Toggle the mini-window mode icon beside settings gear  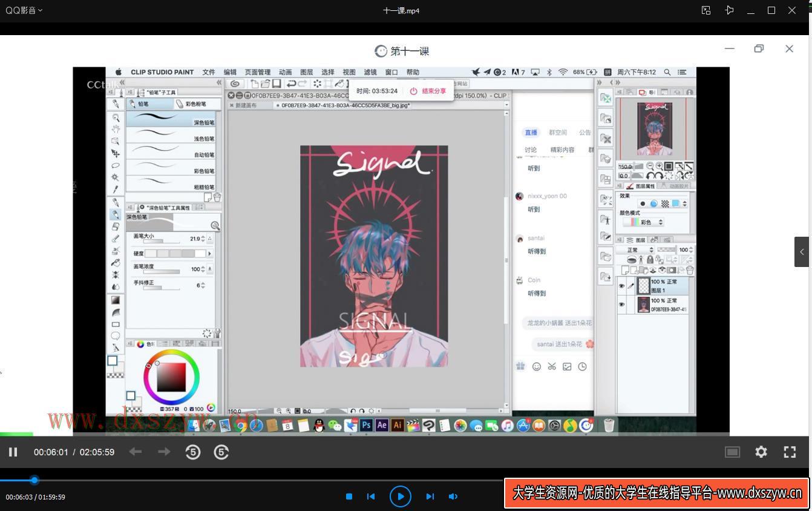732,452
